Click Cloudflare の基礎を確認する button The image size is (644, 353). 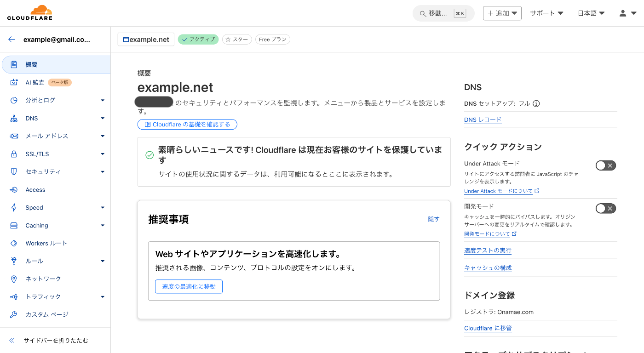click(187, 125)
